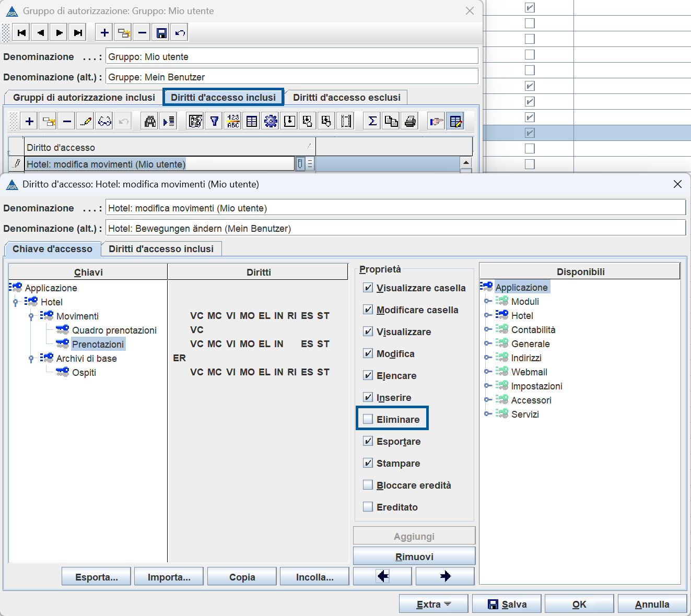Click the sum sigma icon
Image resolution: width=691 pixels, height=616 pixels.
(x=372, y=122)
